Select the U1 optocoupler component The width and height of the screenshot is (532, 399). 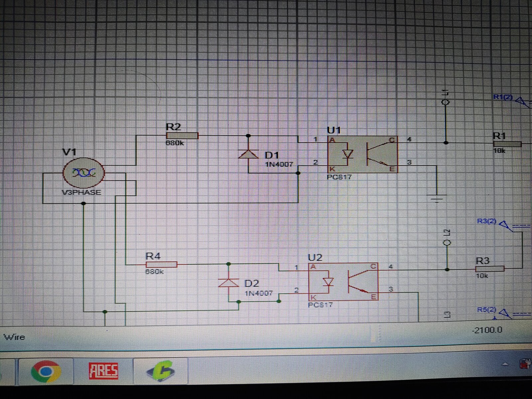pyautogui.click(x=362, y=154)
